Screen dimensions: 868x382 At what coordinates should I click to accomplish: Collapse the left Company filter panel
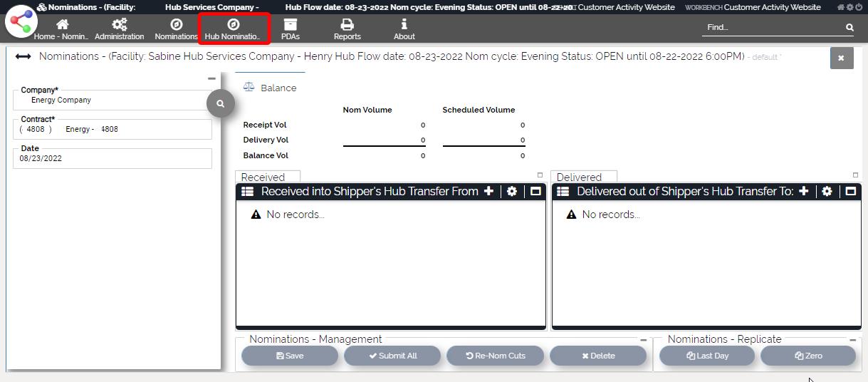(211, 78)
